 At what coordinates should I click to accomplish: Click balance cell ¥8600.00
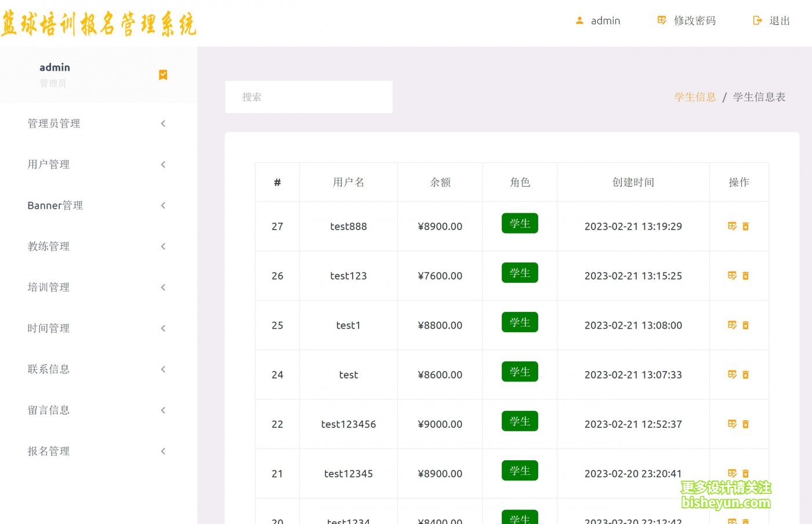click(x=440, y=374)
